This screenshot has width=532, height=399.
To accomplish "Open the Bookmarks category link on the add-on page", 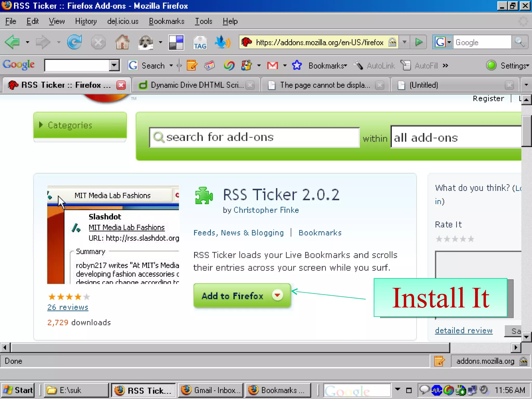I will (320, 233).
